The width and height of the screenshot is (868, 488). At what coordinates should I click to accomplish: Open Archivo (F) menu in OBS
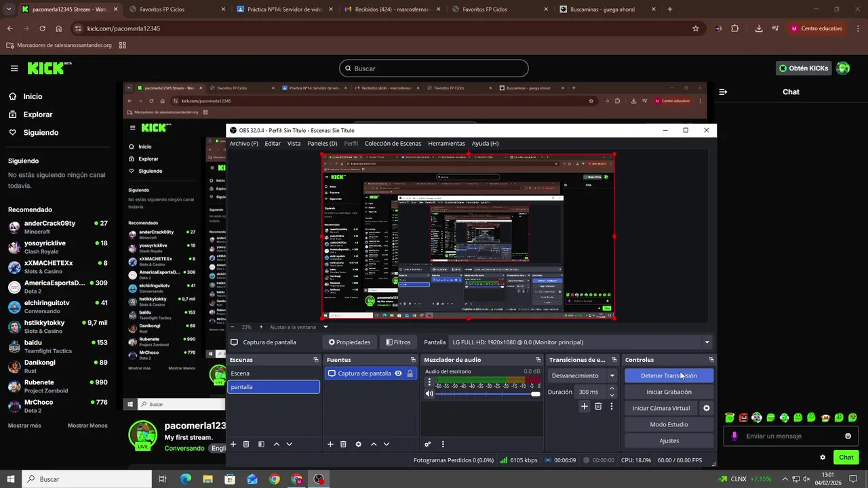(x=243, y=144)
